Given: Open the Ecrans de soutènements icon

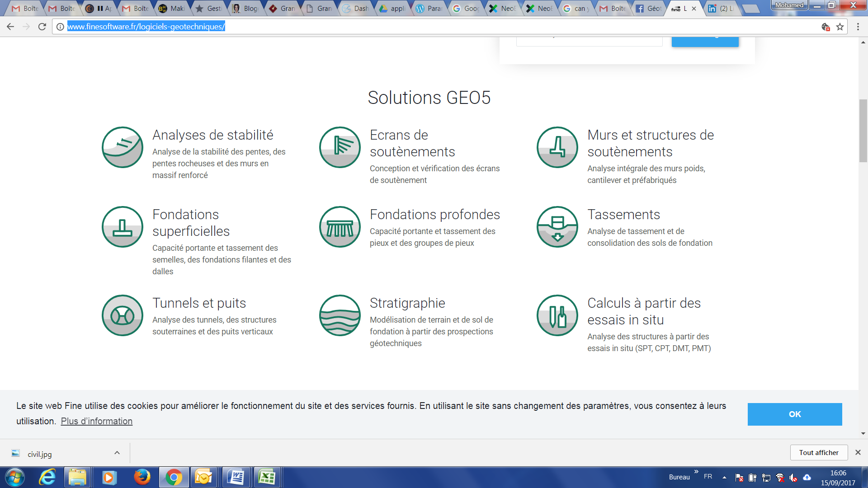Looking at the screenshot, I should 340,147.
